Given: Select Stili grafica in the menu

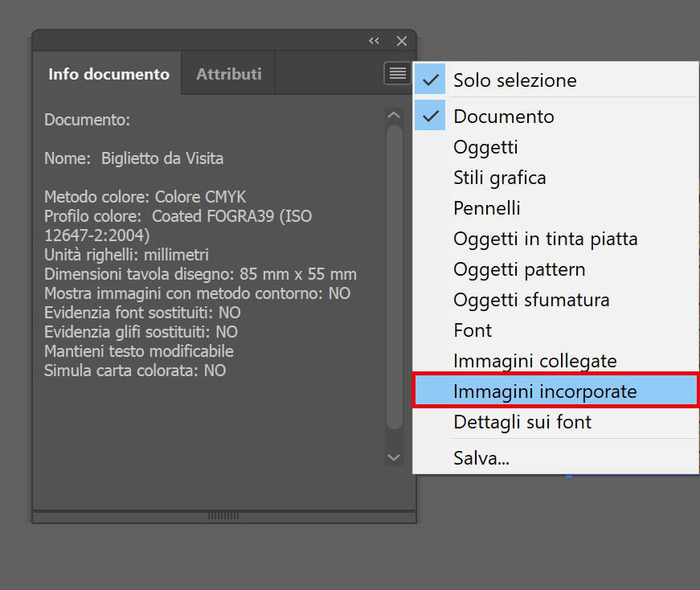Looking at the screenshot, I should click(499, 178).
